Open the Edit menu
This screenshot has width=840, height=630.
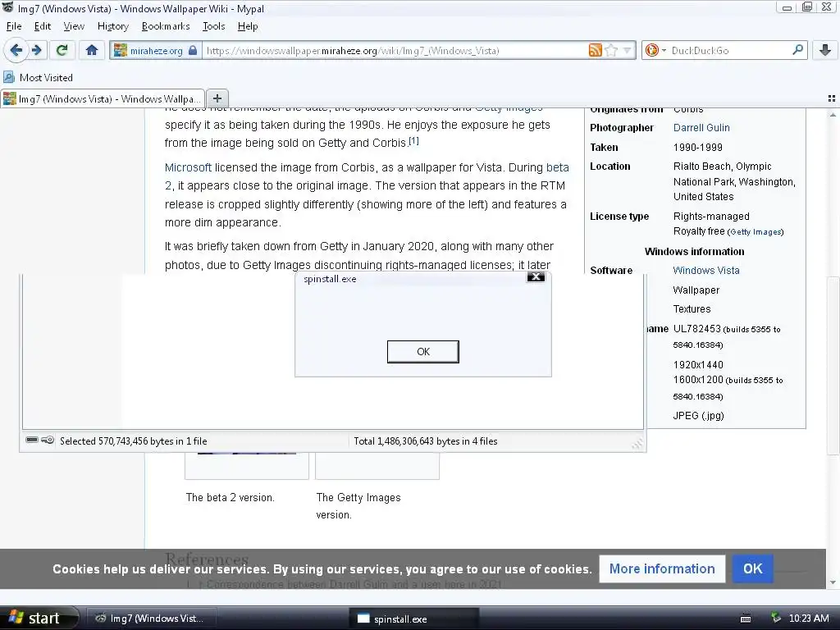click(43, 26)
